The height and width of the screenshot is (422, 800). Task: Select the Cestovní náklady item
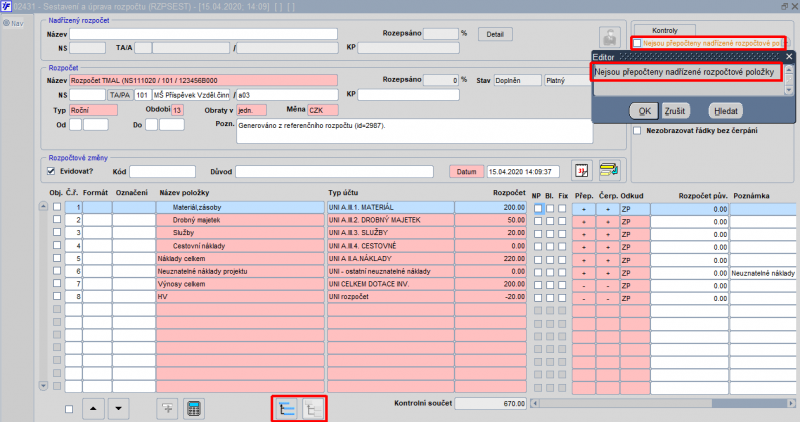[240, 246]
